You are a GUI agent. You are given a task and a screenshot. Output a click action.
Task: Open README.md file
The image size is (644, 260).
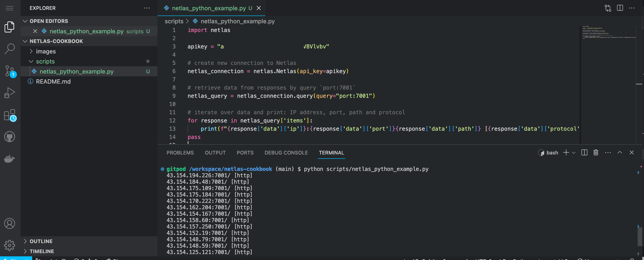[x=53, y=82]
